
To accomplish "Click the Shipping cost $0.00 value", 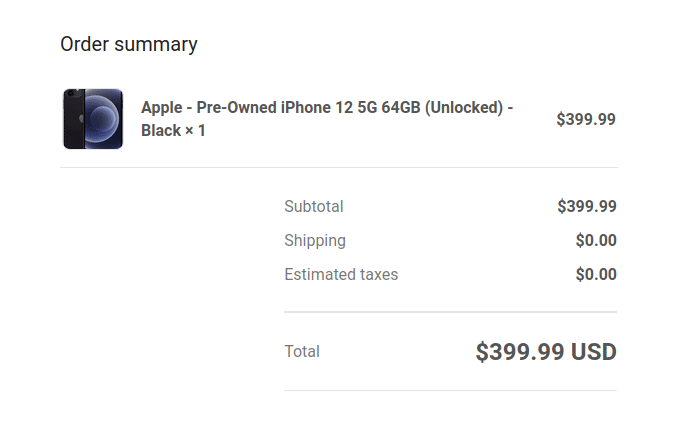I will 596,241.
